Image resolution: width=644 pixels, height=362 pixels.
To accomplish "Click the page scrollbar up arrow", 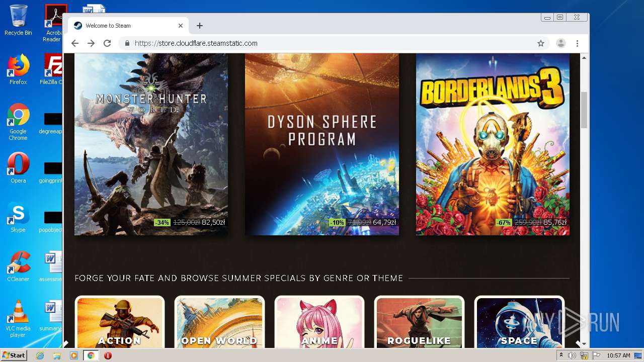I will pyautogui.click(x=584, y=58).
